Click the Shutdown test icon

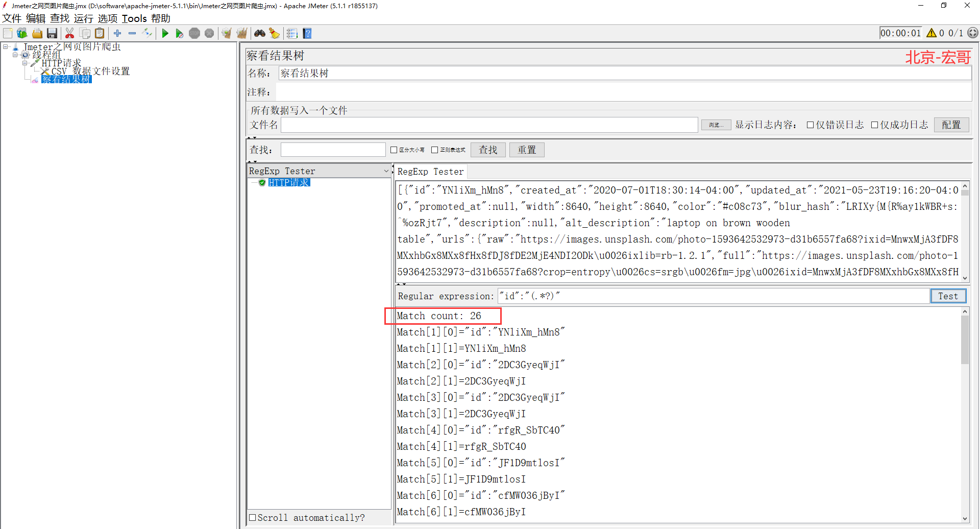coord(209,33)
